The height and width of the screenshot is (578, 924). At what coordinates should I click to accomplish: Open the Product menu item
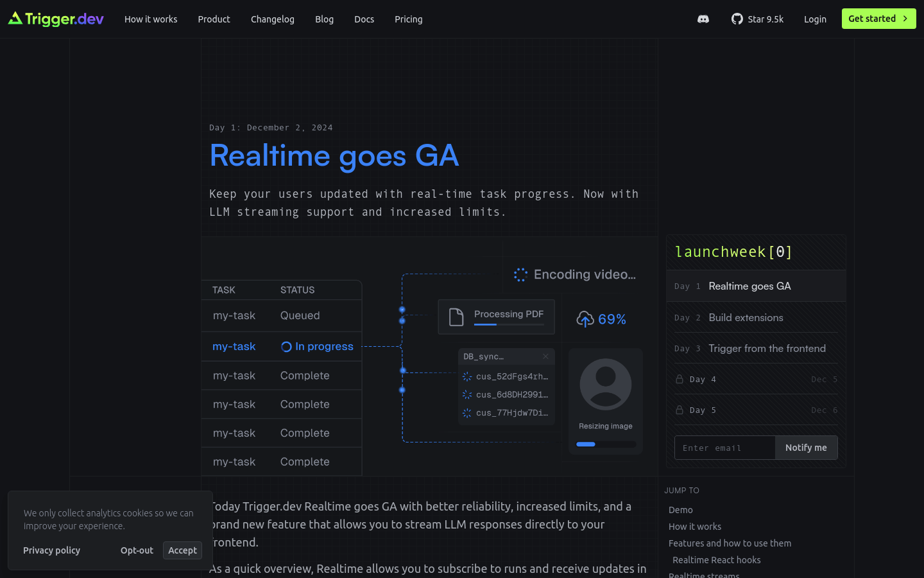(214, 19)
